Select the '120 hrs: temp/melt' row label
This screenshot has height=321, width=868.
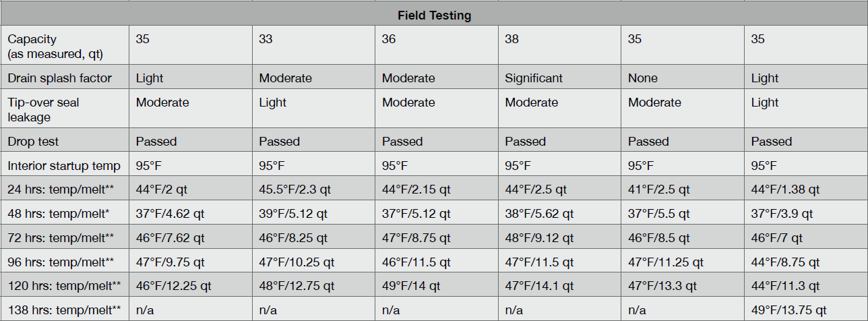point(64,286)
